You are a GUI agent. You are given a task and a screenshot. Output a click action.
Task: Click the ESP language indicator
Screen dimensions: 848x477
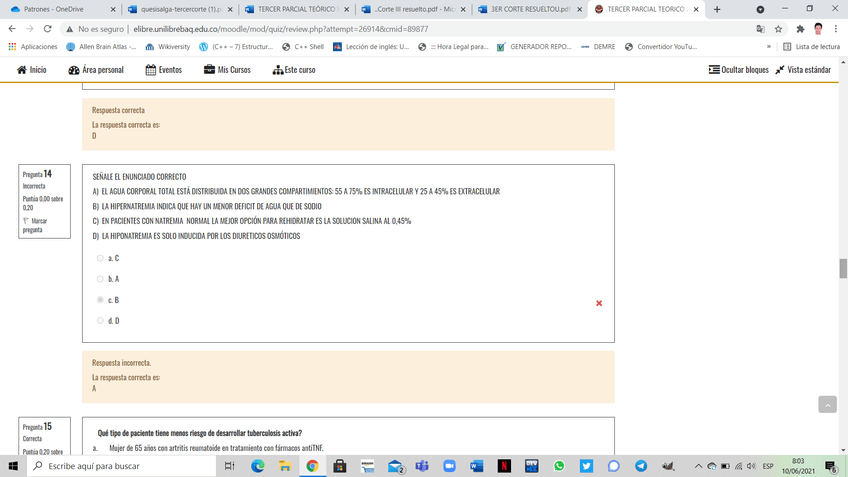pyautogui.click(x=767, y=466)
